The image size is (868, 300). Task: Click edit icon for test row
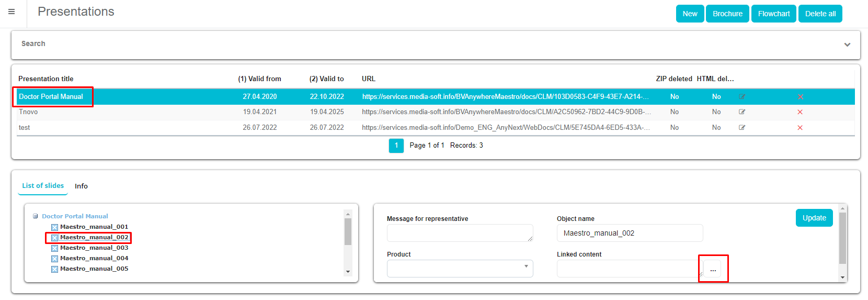(x=742, y=128)
